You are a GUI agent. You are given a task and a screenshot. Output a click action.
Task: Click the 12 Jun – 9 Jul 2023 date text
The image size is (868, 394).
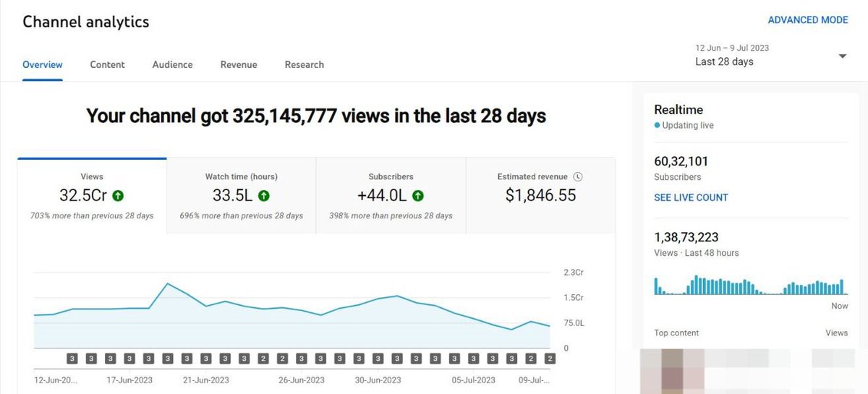tap(732, 48)
